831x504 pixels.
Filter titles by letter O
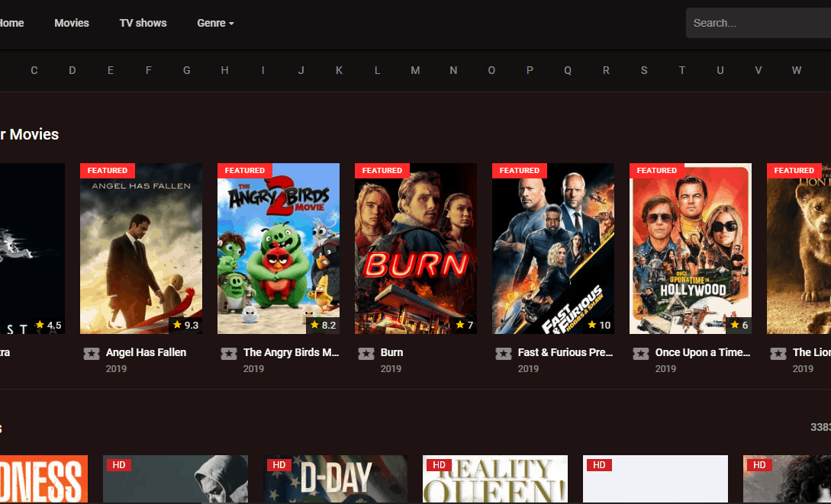(492, 70)
